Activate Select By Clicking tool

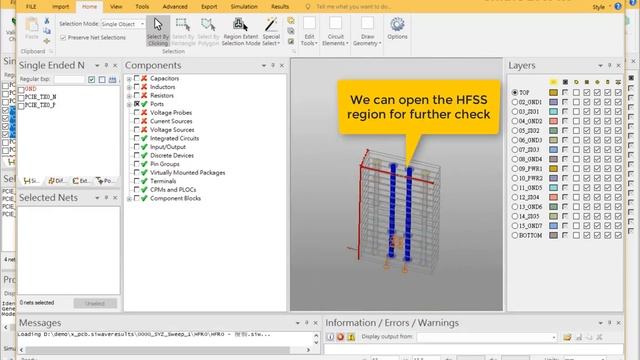[158, 31]
